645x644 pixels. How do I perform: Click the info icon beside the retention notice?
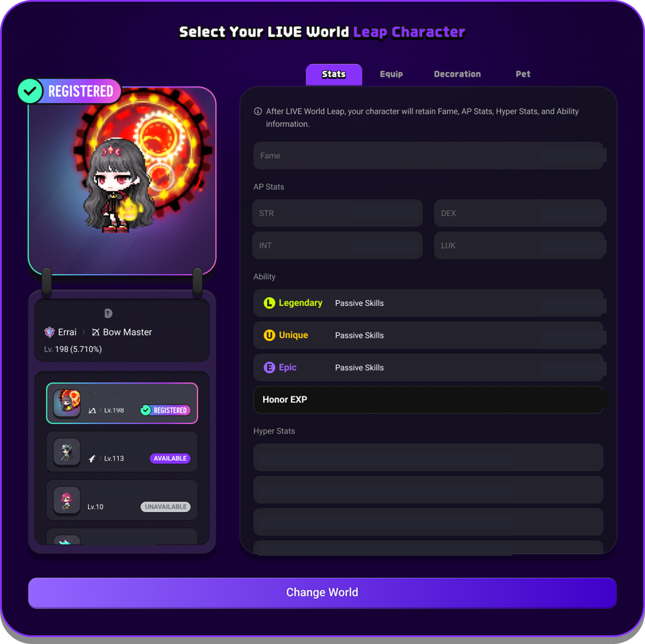[258, 111]
